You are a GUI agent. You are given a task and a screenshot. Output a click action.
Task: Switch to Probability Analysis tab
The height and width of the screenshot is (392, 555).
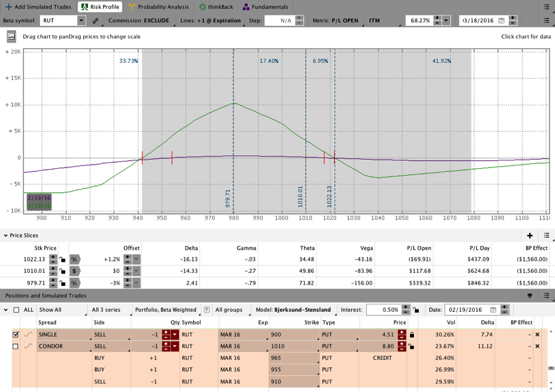coord(159,7)
